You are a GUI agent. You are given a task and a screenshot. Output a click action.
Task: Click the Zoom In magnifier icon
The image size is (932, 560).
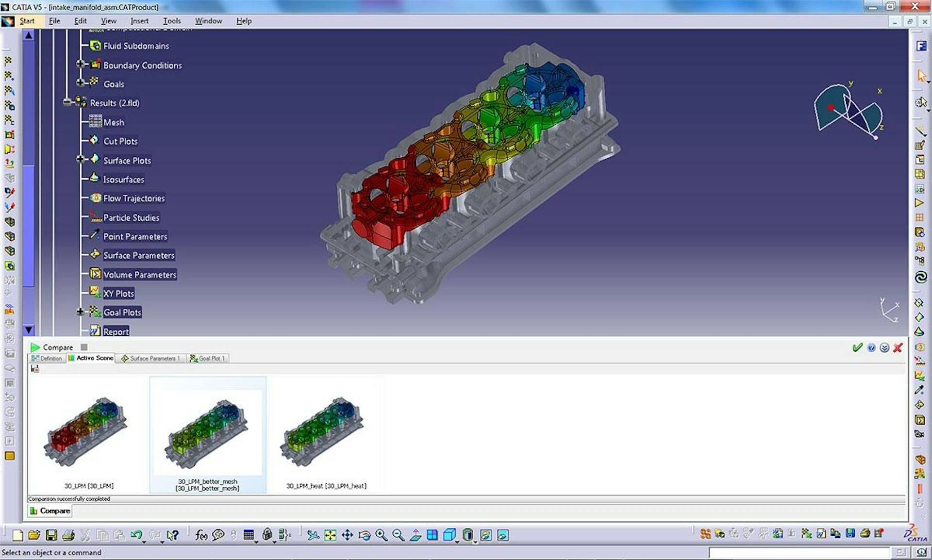381,535
